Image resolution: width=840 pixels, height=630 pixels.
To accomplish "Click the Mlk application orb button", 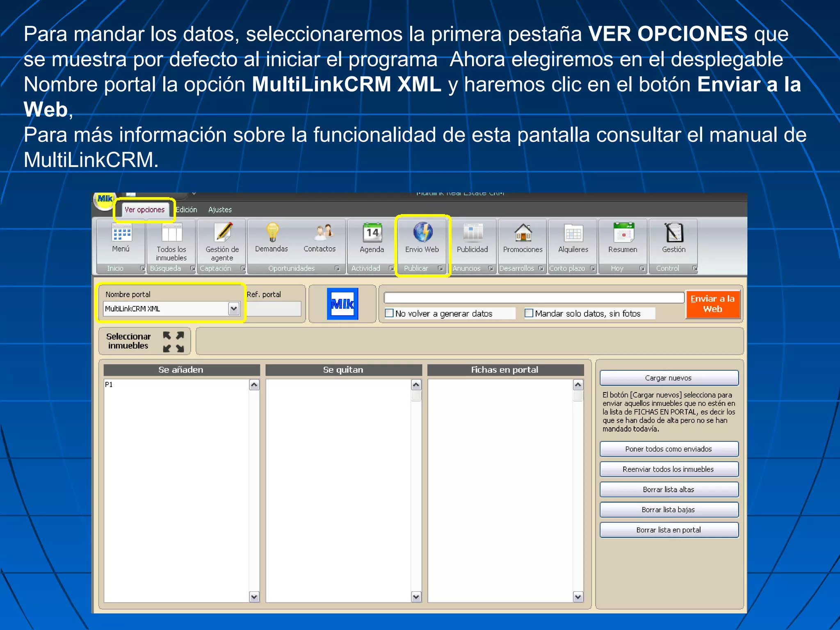I will click(x=105, y=200).
